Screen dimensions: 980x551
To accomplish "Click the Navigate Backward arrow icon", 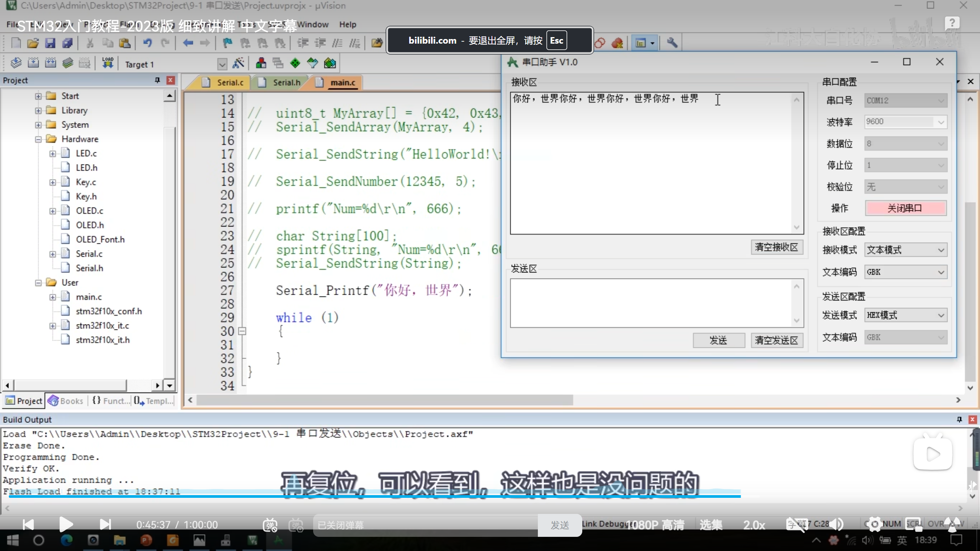I will [188, 43].
